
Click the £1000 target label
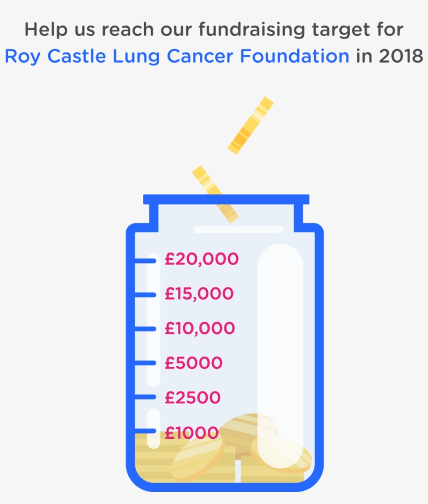click(191, 432)
